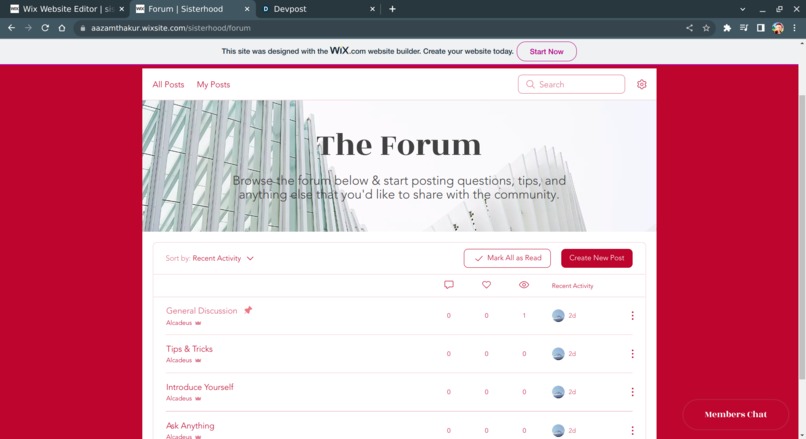
Task: Click the views count 1 for General Discussion
Action: [x=524, y=316]
